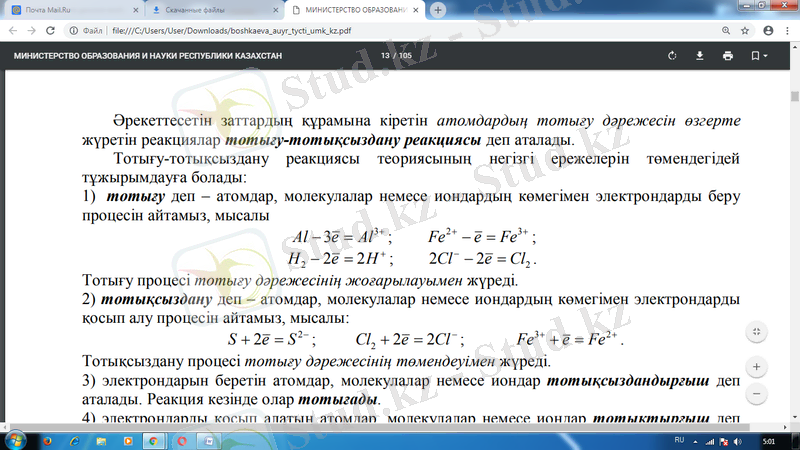The width and height of the screenshot is (800, 450).
Task: Click the Chrome taskbar icon
Action: [154, 441]
